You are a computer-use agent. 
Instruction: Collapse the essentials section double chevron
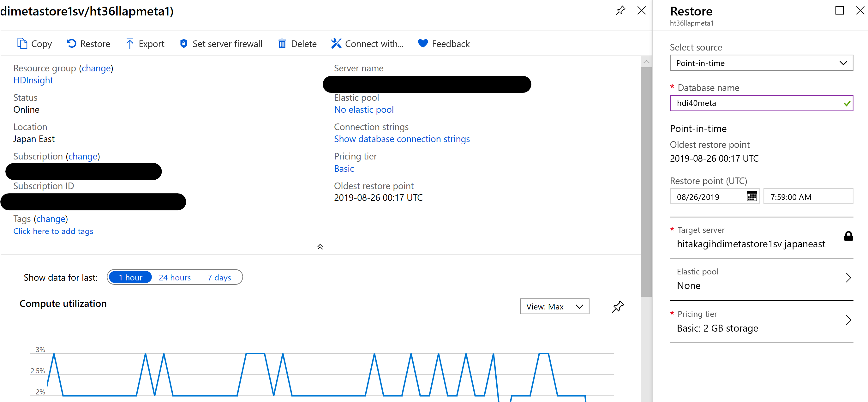(320, 247)
